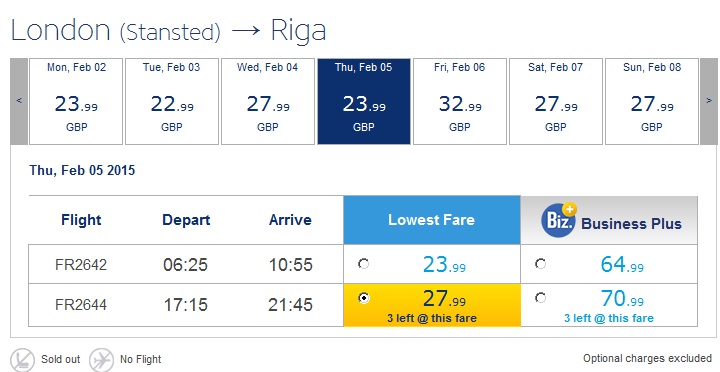Click the 70.99 Business Plus fare price
The height and width of the screenshot is (372, 720).
pyautogui.click(x=622, y=299)
